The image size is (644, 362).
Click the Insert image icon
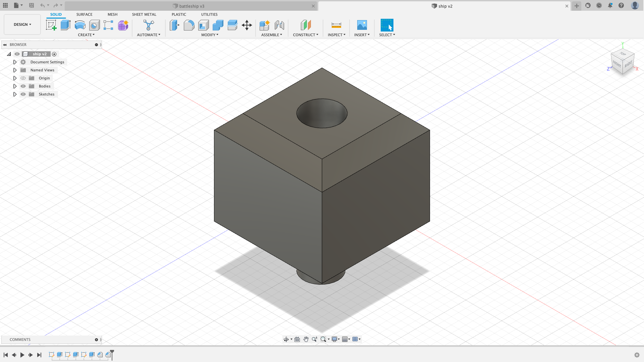(362, 25)
